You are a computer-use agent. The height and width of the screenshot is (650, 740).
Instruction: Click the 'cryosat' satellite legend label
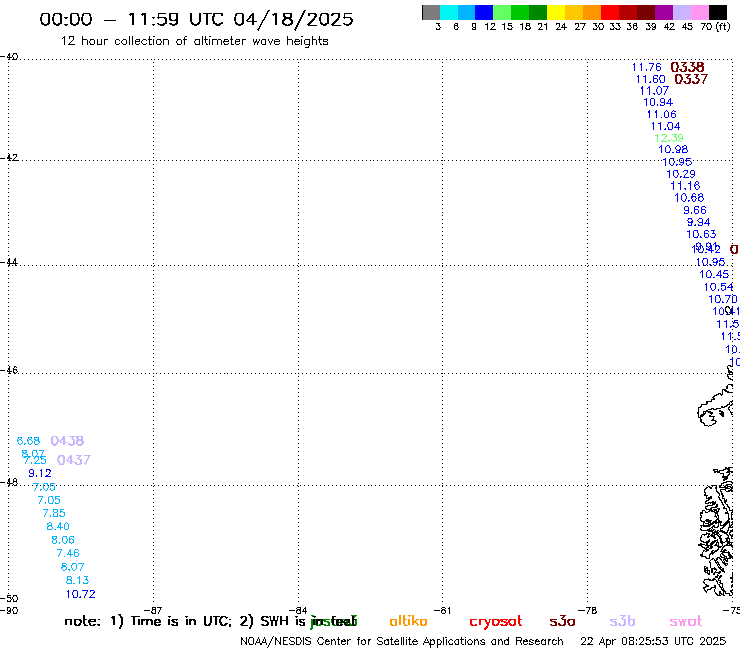496,622
